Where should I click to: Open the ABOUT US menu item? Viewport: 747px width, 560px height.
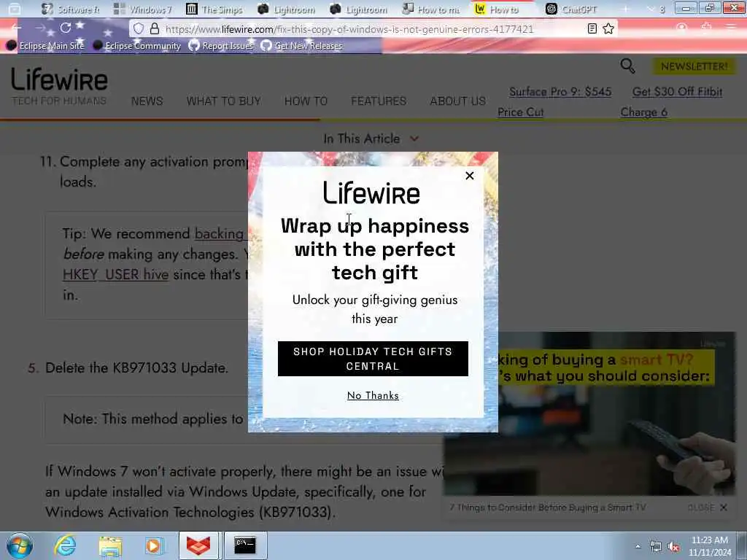[x=458, y=101]
